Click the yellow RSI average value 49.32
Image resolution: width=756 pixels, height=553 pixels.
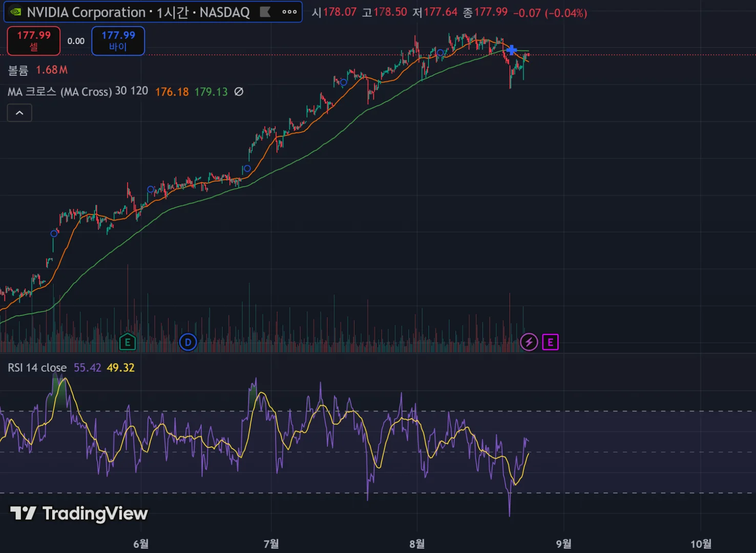(x=121, y=368)
